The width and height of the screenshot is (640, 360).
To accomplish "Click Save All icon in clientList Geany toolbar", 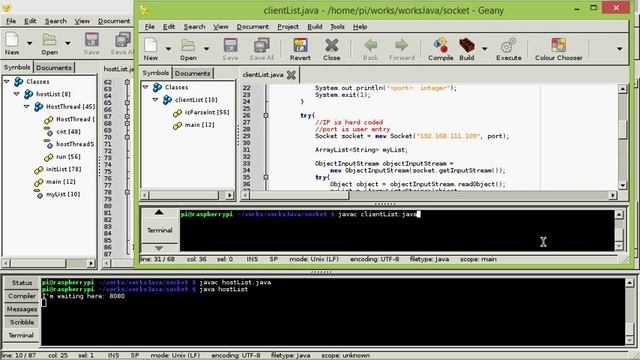I will (x=261, y=45).
